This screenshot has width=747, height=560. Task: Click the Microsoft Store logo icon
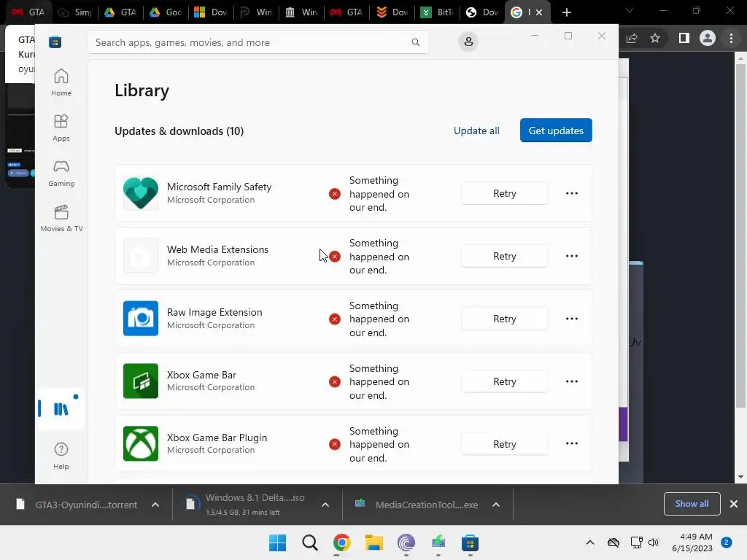[55, 42]
